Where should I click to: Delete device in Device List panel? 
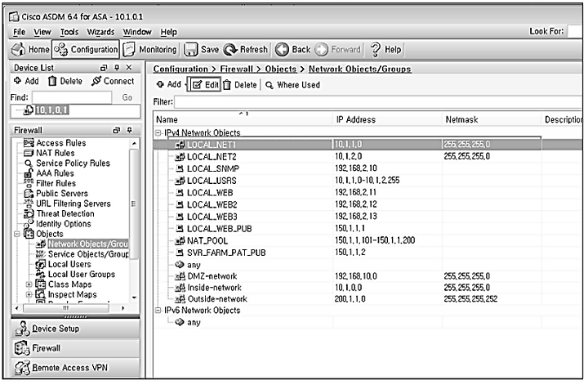(65, 81)
